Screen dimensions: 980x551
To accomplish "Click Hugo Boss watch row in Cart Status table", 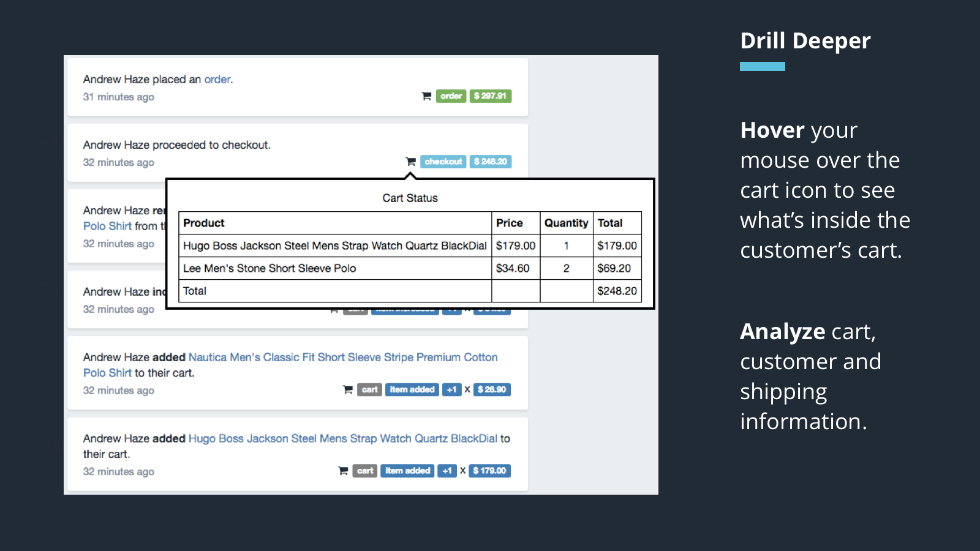I will point(410,246).
